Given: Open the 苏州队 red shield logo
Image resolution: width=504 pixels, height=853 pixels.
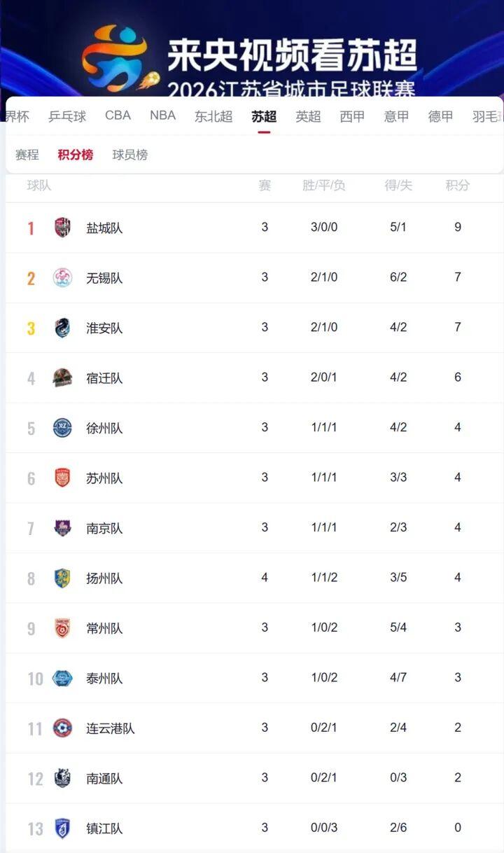Looking at the screenshot, I should (x=62, y=478).
